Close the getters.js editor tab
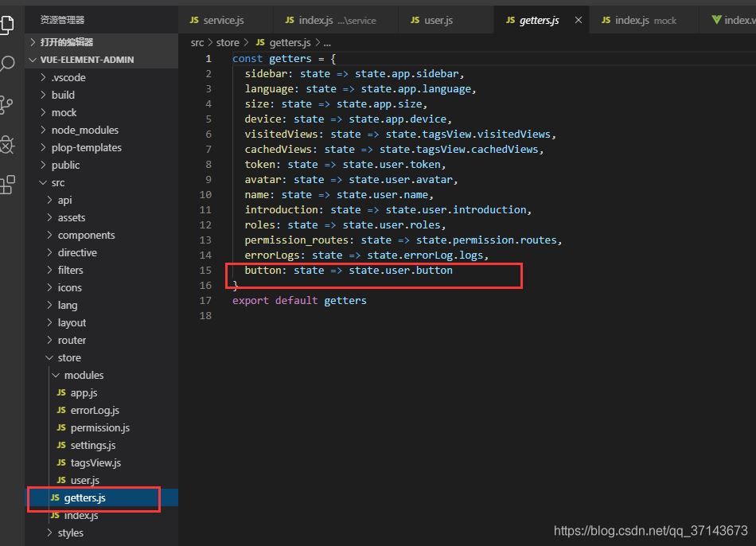The width and height of the screenshot is (756, 546). coord(578,20)
